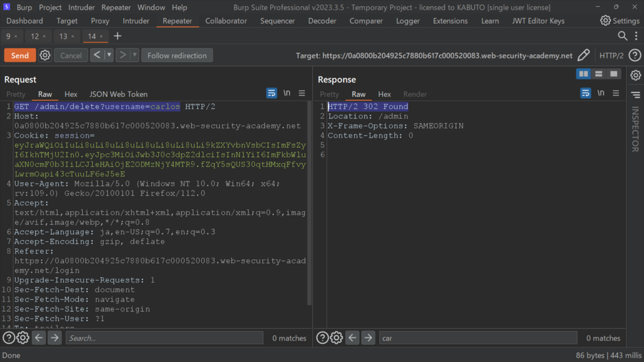The image size is (644, 362).
Task: Close Repeater tab 9
Action: [16, 36]
